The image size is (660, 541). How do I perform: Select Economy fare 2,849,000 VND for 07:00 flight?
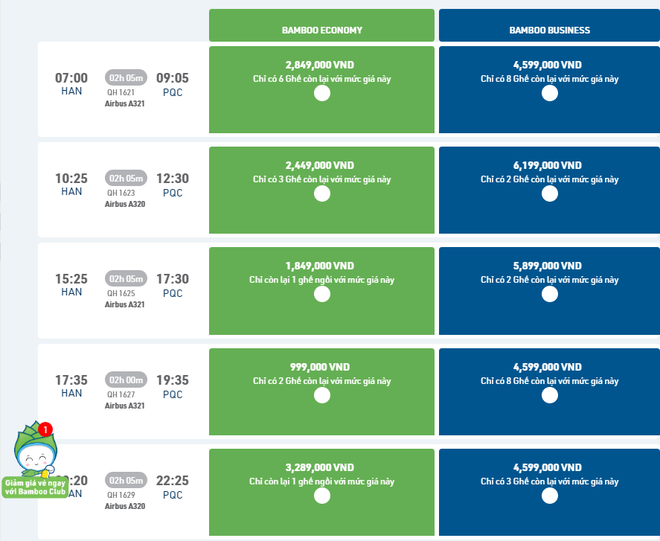(x=322, y=94)
